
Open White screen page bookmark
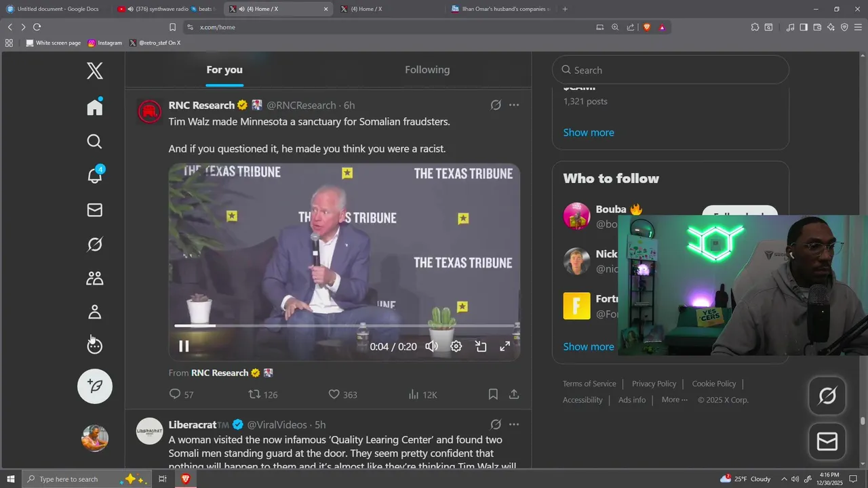[53, 43]
